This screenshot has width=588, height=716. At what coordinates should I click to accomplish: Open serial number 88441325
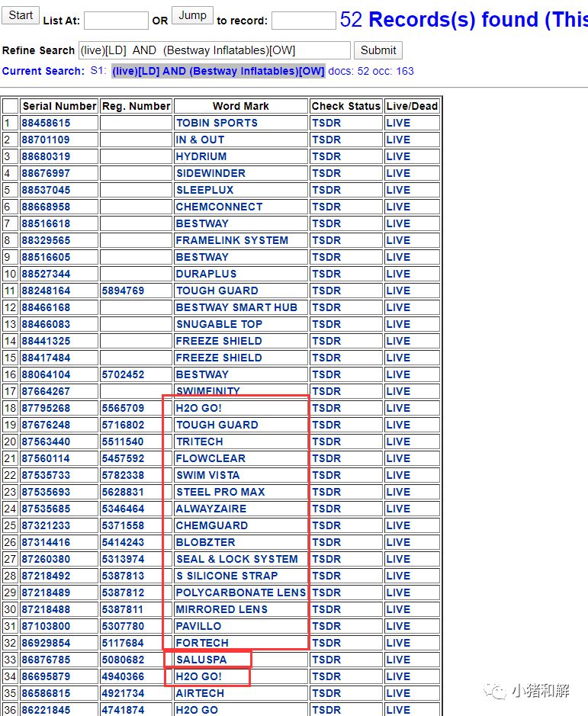click(x=46, y=341)
